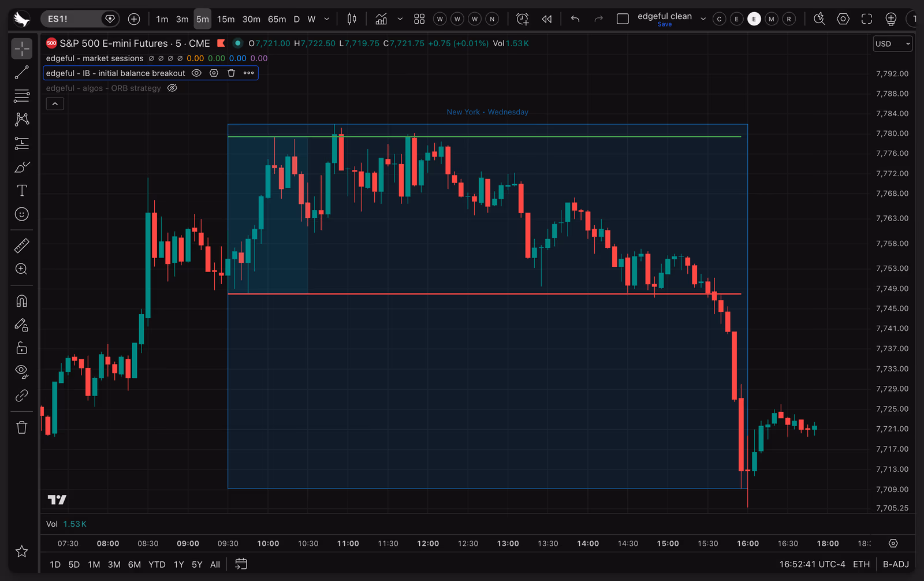Open the indicators menu icon

pyautogui.click(x=381, y=19)
